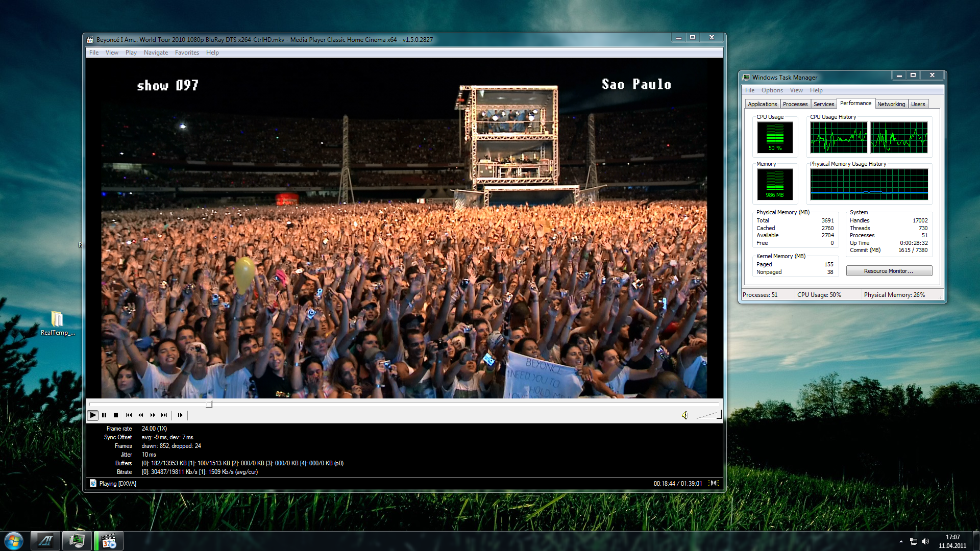Open the Play menu

(131, 53)
